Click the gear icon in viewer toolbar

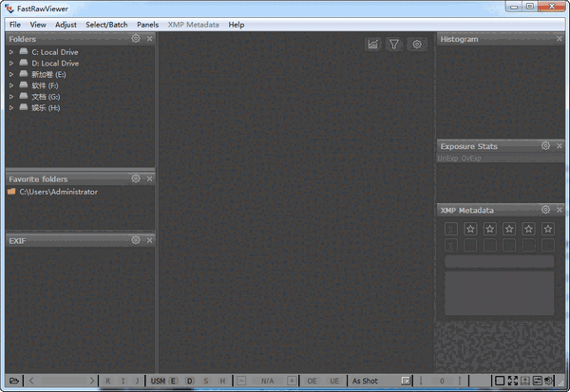point(417,45)
